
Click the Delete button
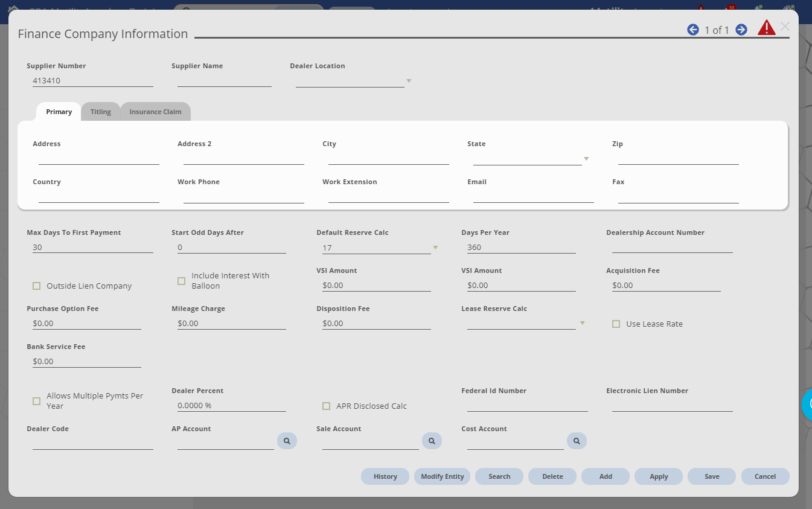click(552, 476)
